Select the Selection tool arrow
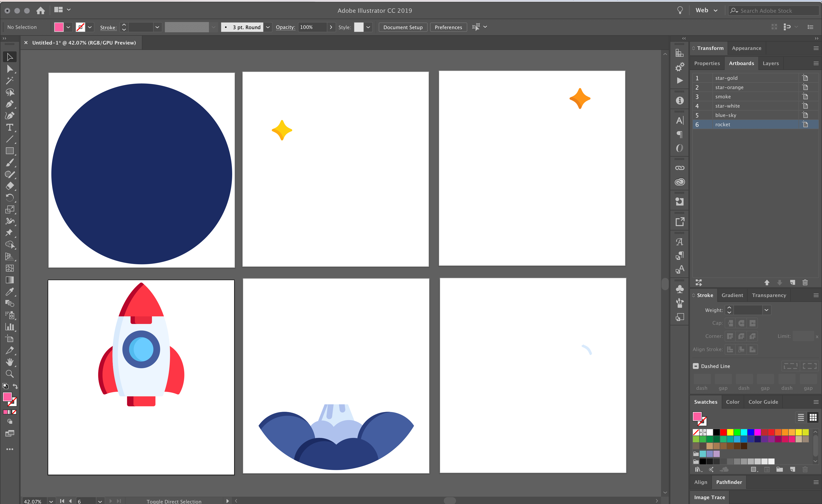 (10, 57)
